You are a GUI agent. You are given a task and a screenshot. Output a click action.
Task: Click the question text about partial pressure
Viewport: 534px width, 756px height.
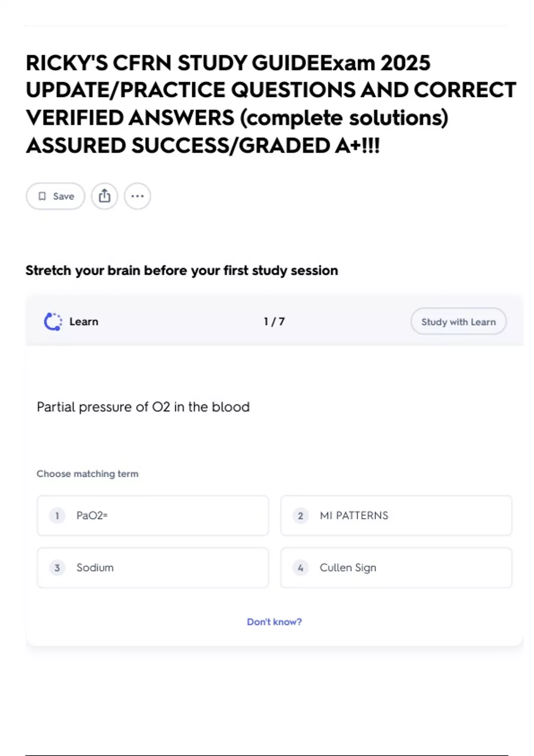(143, 407)
